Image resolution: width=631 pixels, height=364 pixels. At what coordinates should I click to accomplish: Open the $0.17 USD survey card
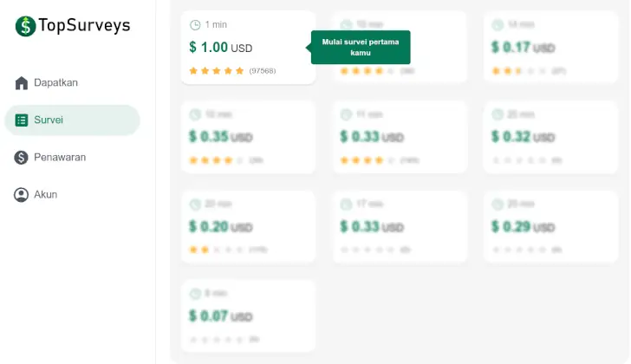550,48
